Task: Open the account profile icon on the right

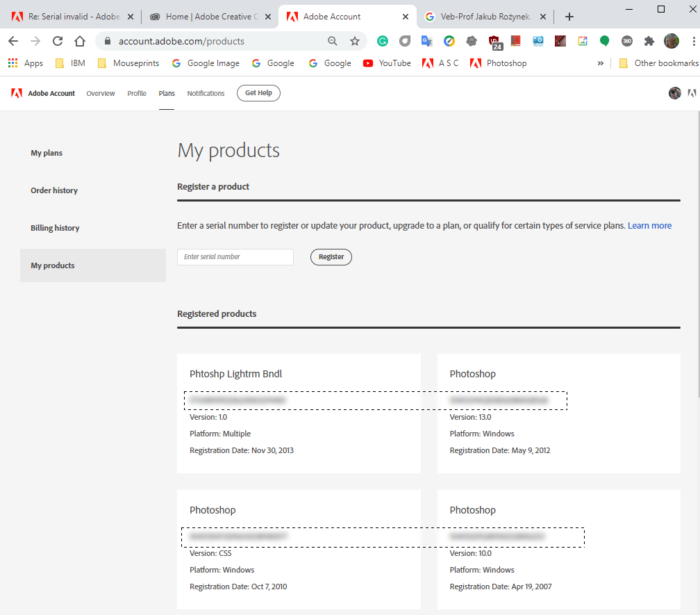Action: coord(674,92)
